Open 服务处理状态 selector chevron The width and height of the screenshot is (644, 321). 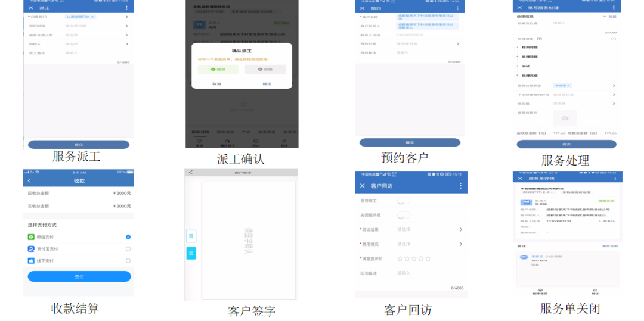[614, 86]
